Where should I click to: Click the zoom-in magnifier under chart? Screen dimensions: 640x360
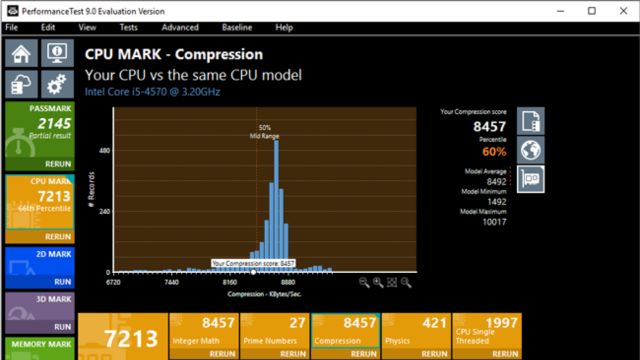[378, 282]
